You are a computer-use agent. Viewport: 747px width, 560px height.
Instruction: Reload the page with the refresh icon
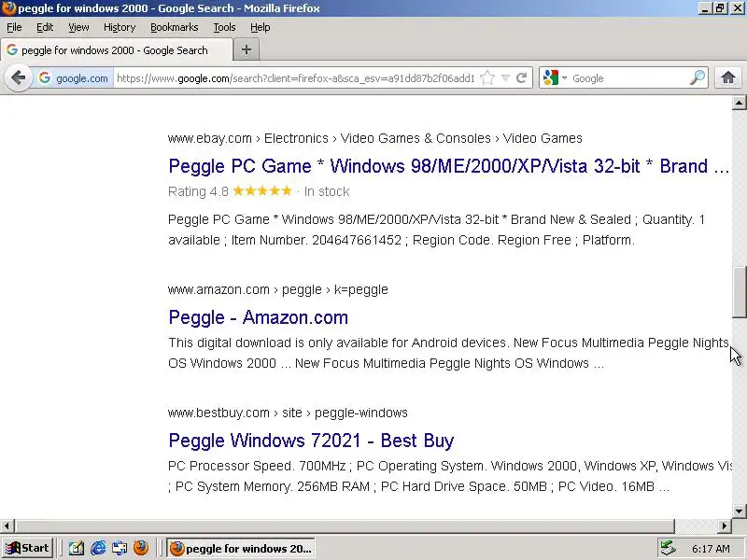(522, 77)
